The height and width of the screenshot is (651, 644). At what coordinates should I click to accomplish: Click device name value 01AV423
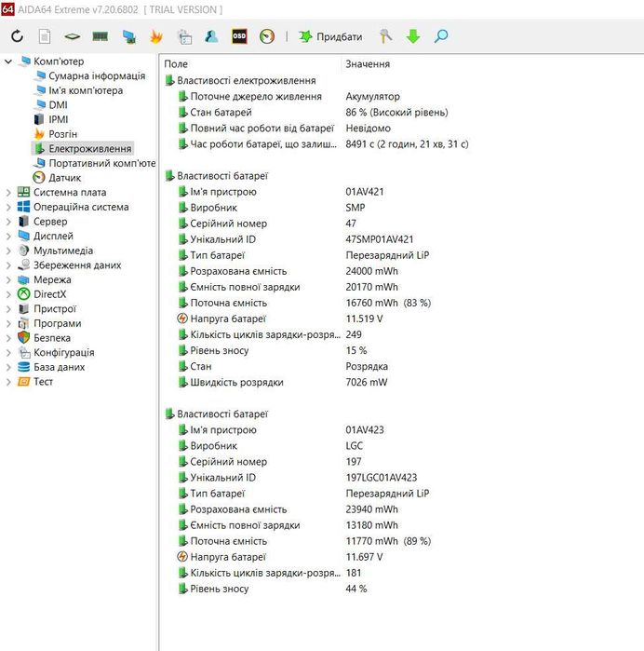point(365,429)
